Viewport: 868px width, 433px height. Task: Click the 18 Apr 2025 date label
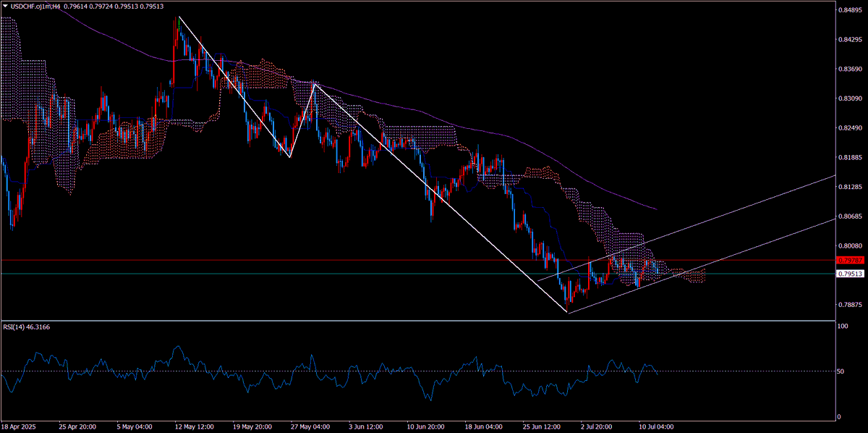click(17, 426)
